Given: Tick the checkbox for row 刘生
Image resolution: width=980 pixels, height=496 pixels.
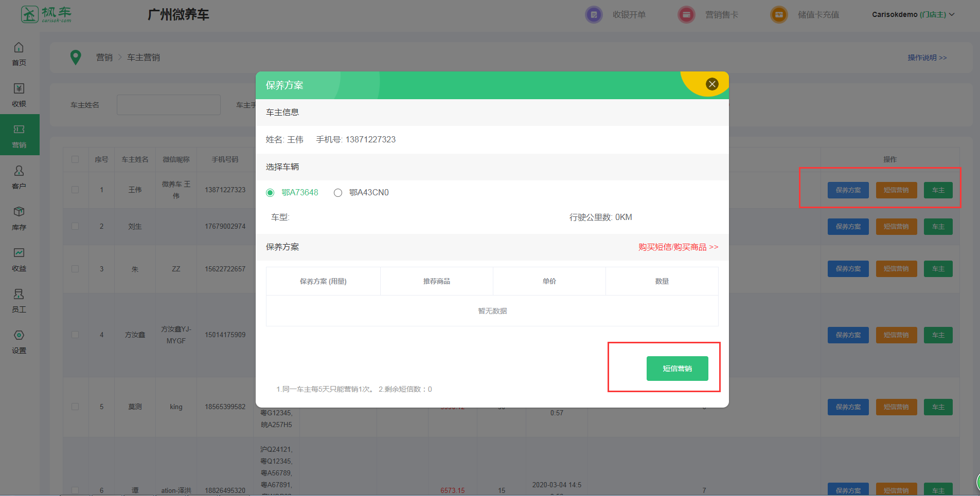Looking at the screenshot, I should pyautogui.click(x=75, y=226).
